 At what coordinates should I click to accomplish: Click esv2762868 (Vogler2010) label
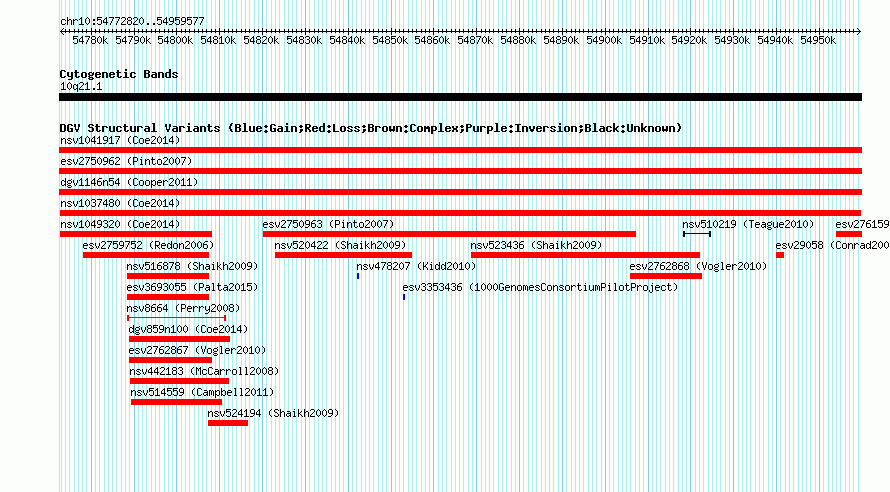[x=698, y=266]
